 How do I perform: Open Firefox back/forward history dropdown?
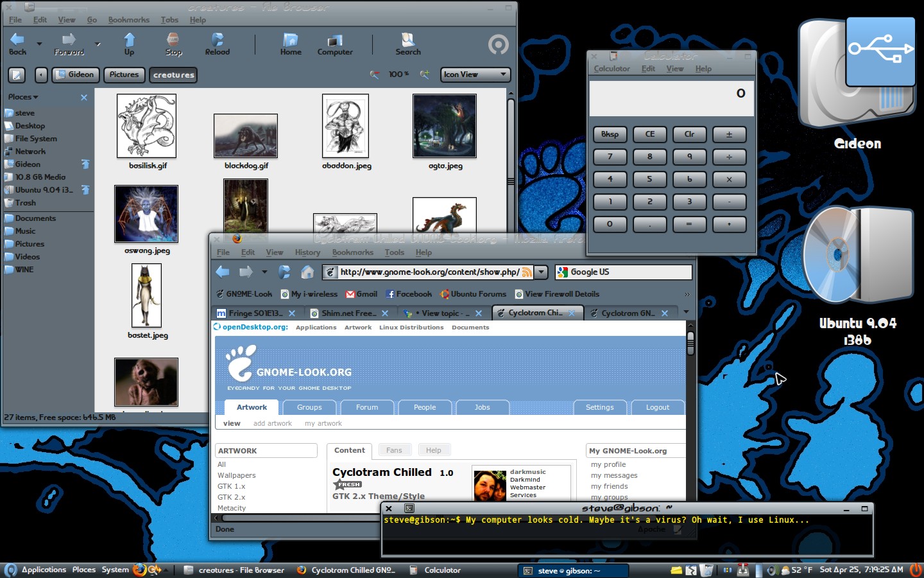coord(264,272)
